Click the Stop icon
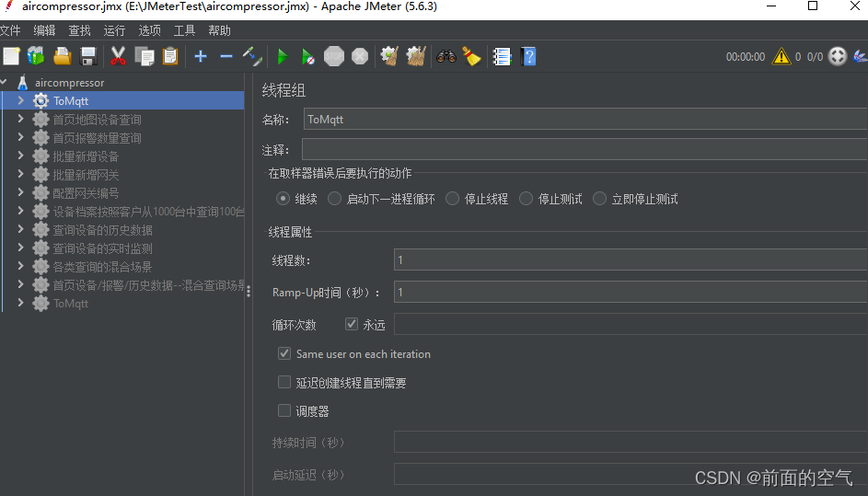The height and width of the screenshot is (496, 868). tap(334, 56)
